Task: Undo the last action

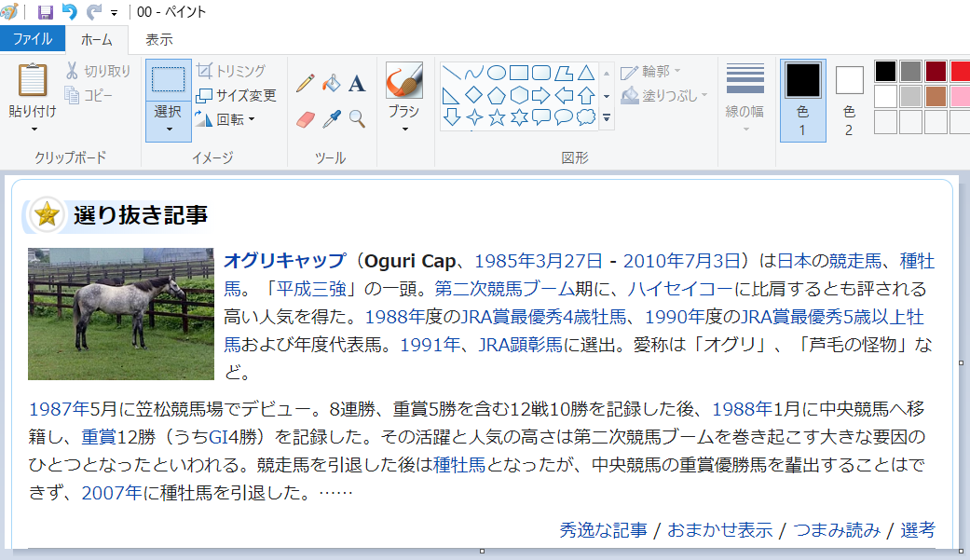Action: [69, 12]
